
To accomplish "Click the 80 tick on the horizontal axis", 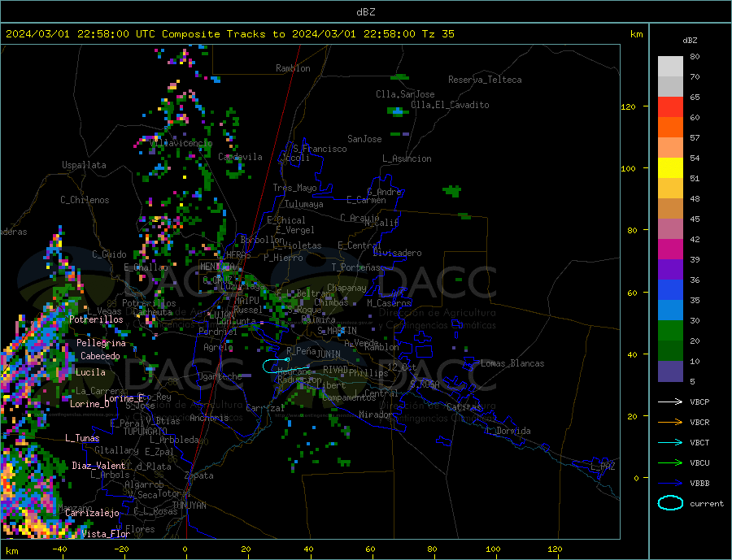I will (432, 549).
